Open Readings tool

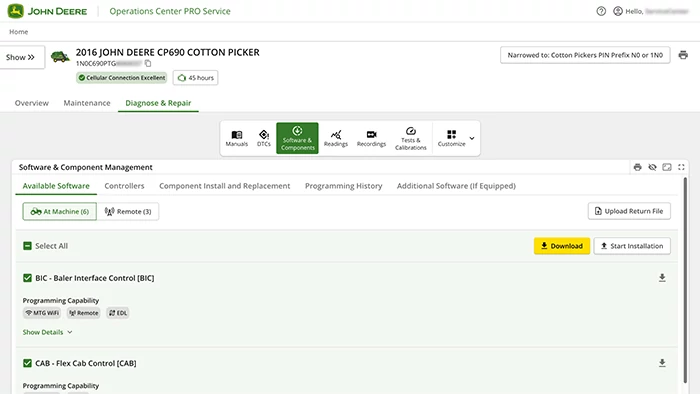point(336,138)
